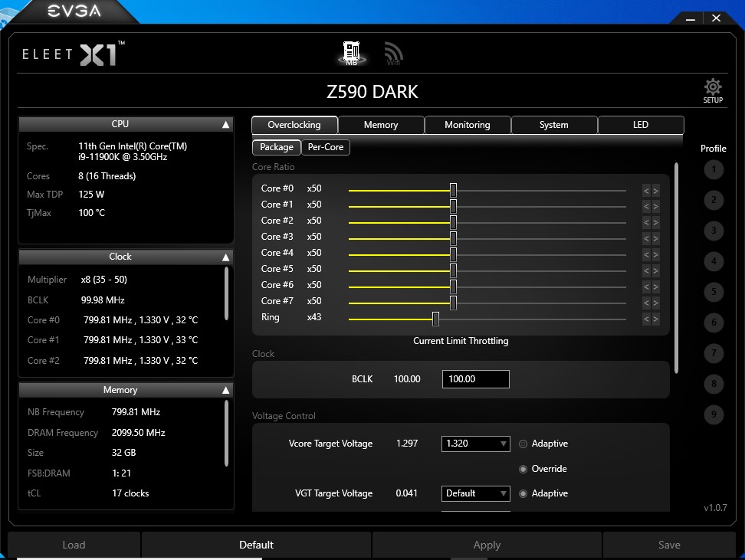Click the Current Limit Throttling status text

[461, 341]
